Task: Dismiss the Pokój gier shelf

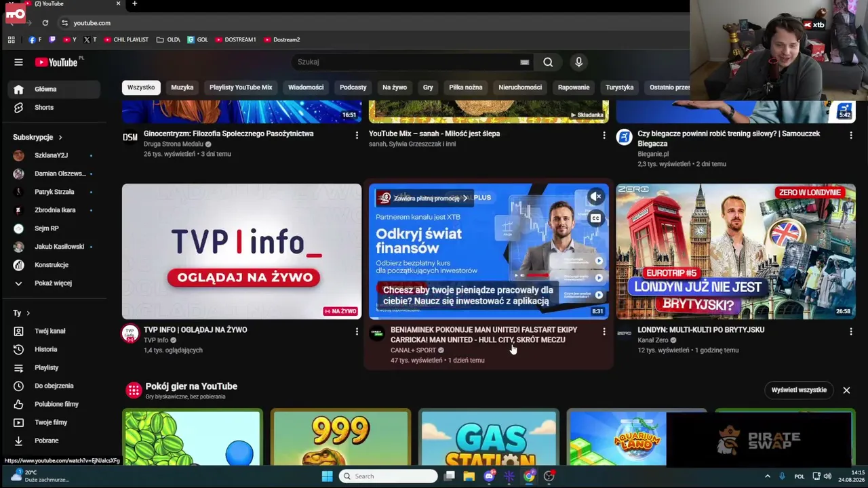Action: [x=846, y=390]
